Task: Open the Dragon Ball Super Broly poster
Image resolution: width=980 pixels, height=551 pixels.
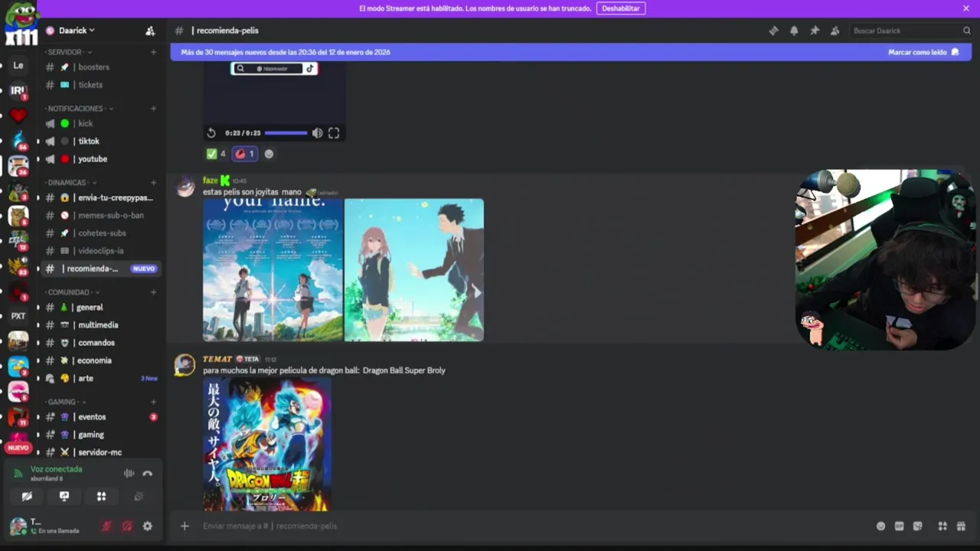Action: tap(267, 444)
